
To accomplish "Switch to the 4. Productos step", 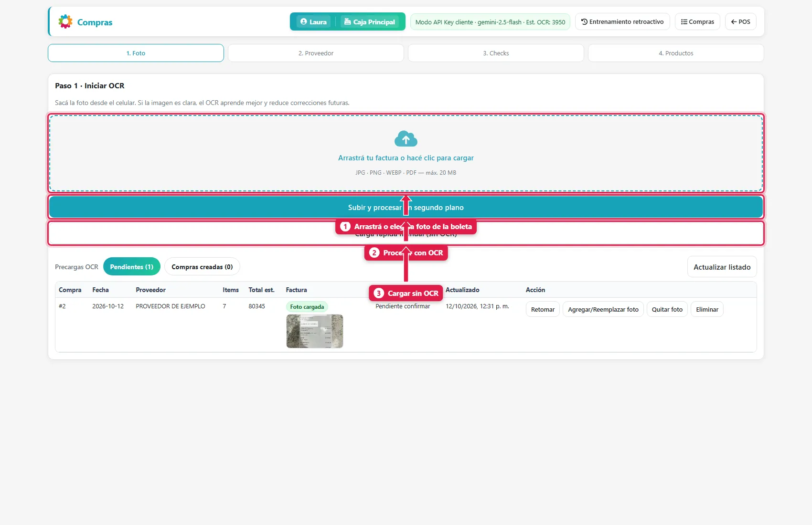I will (676, 53).
